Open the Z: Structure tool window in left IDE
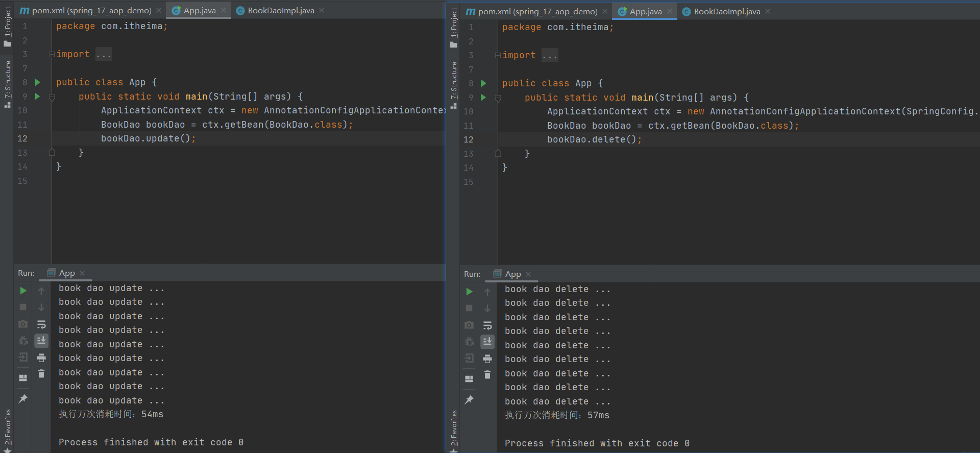980x453 pixels. point(7,84)
